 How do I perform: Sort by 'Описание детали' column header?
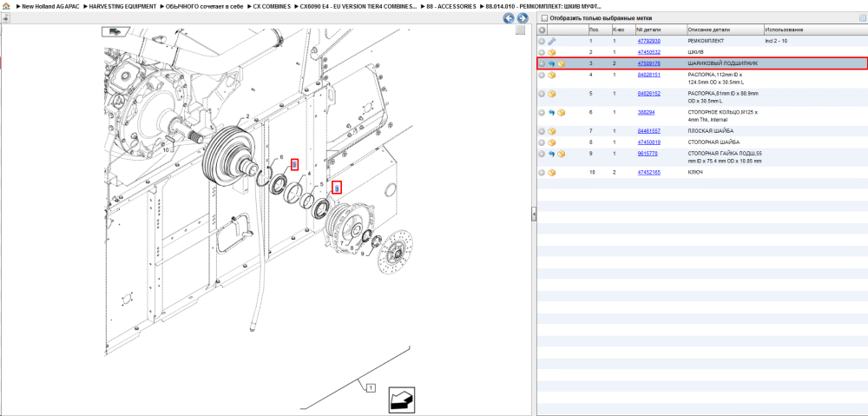click(x=725, y=30)
